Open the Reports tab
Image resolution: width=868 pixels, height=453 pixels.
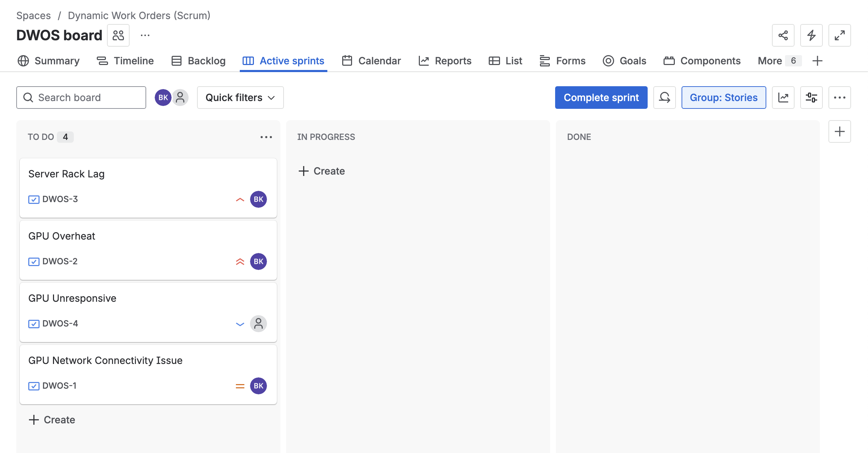(445, 61)
